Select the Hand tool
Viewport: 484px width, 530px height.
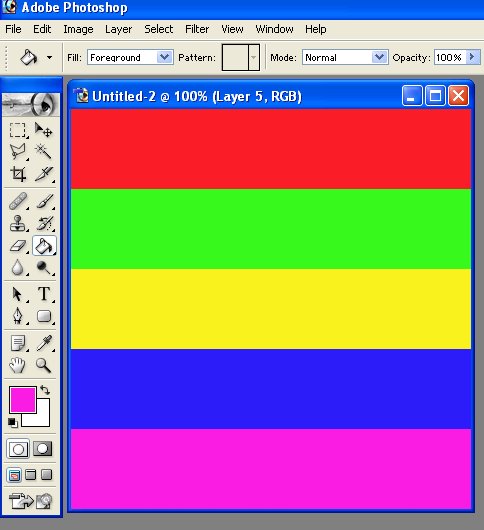18,365
